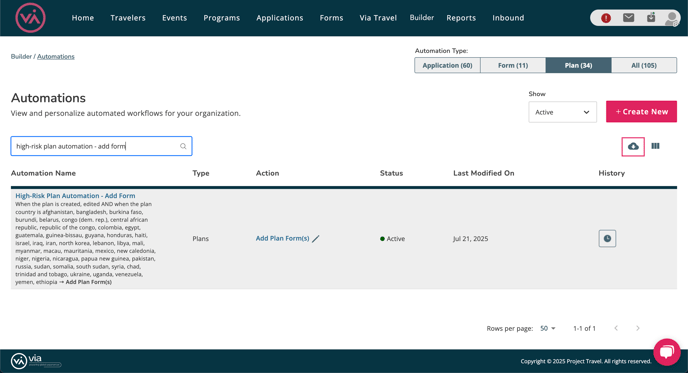Click the search magnifier icon
The image size is (688, 373).
coord(183,146)
